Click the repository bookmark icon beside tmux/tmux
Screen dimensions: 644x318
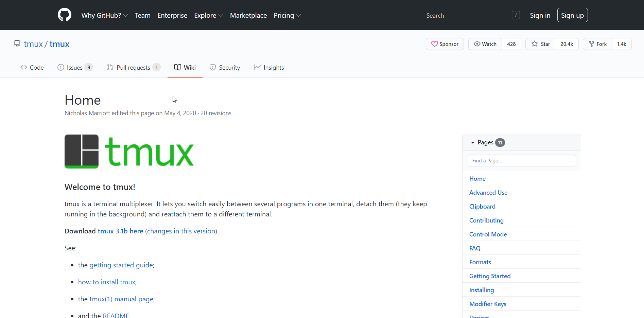[x=17, y=43]
